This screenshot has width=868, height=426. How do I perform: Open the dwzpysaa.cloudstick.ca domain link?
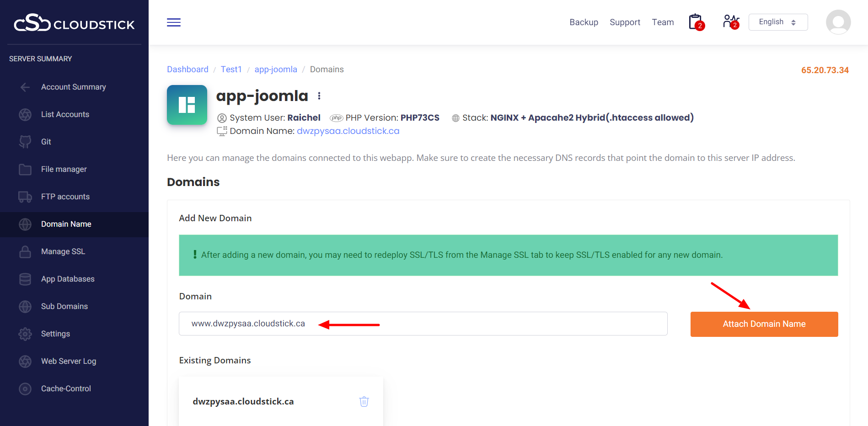click(348, 131)
